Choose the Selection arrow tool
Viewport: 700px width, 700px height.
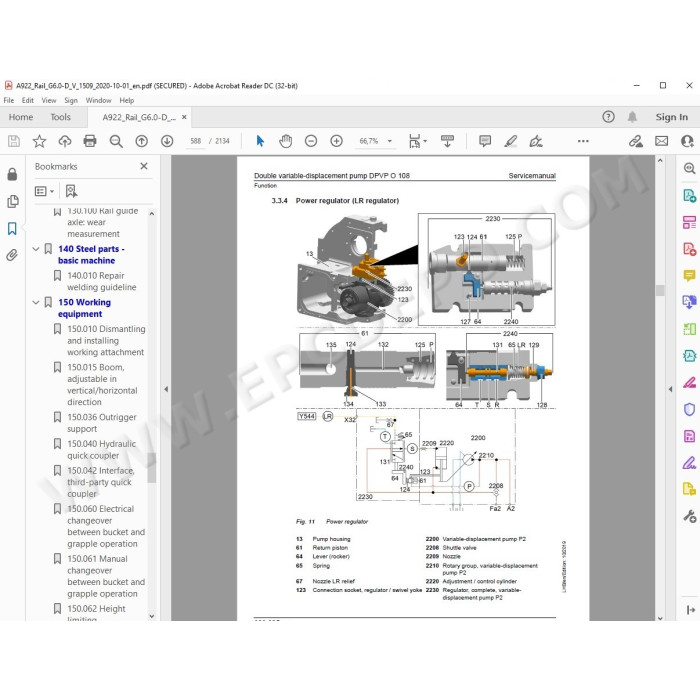pyautogui.click(x=260, y=142)
